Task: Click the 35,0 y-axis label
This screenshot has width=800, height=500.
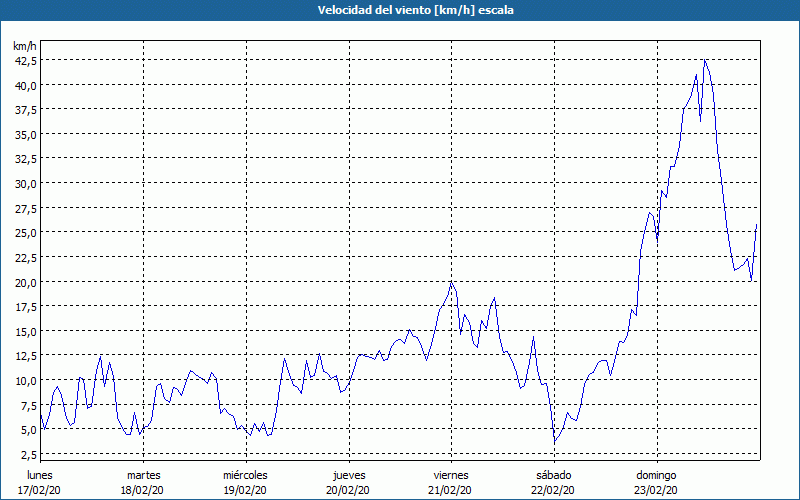Action: (26, 135)
